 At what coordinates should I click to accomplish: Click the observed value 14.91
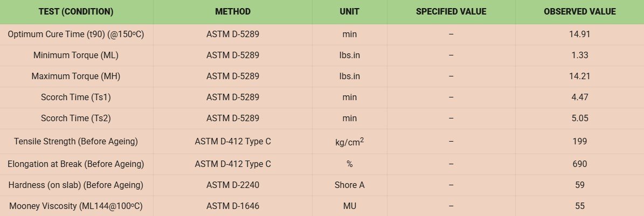579,34
